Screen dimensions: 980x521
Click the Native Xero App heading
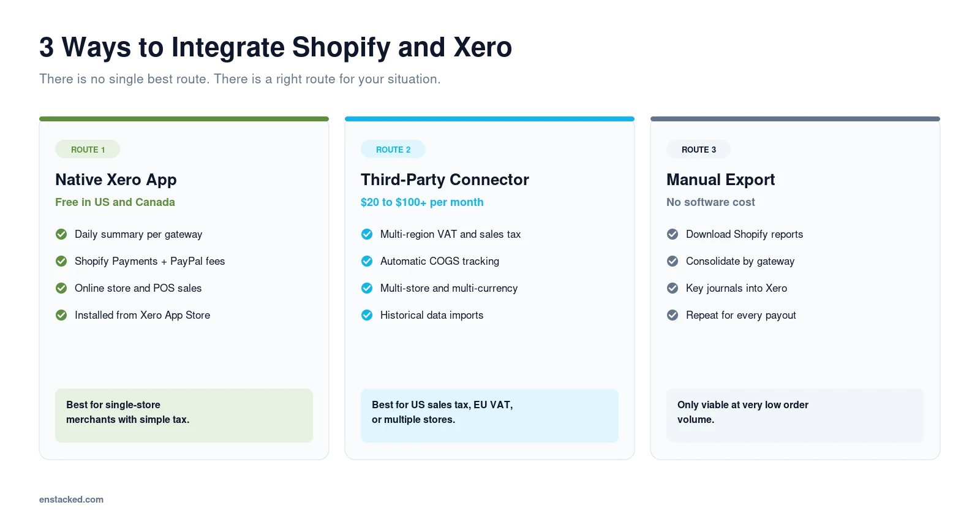[x=116, y=180]
